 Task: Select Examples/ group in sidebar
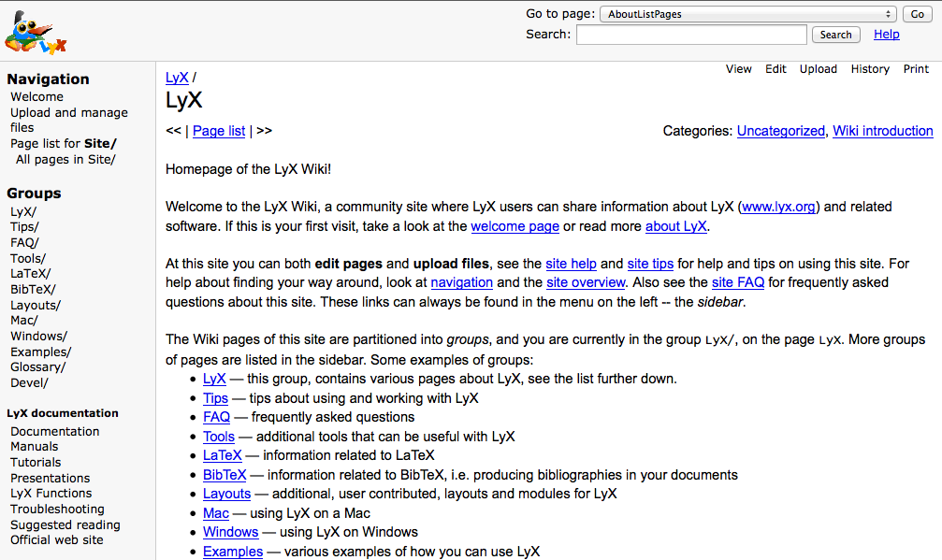[x=41, y=352]
